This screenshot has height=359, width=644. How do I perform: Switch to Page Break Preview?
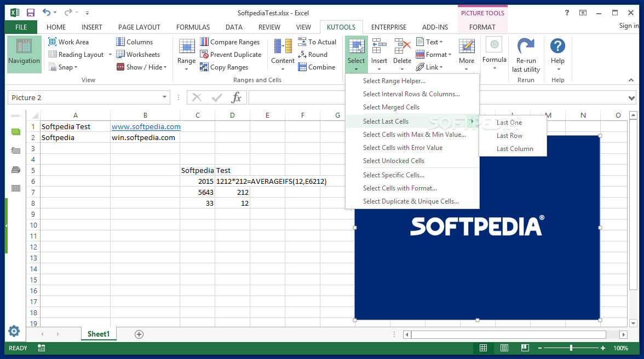[525, 348]
